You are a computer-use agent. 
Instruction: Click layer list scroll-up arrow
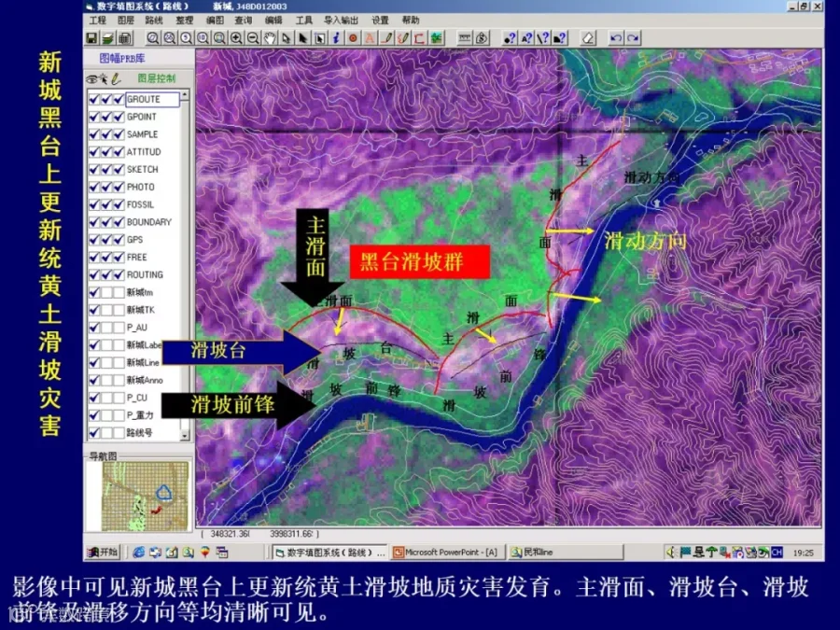tap(185, 95)
